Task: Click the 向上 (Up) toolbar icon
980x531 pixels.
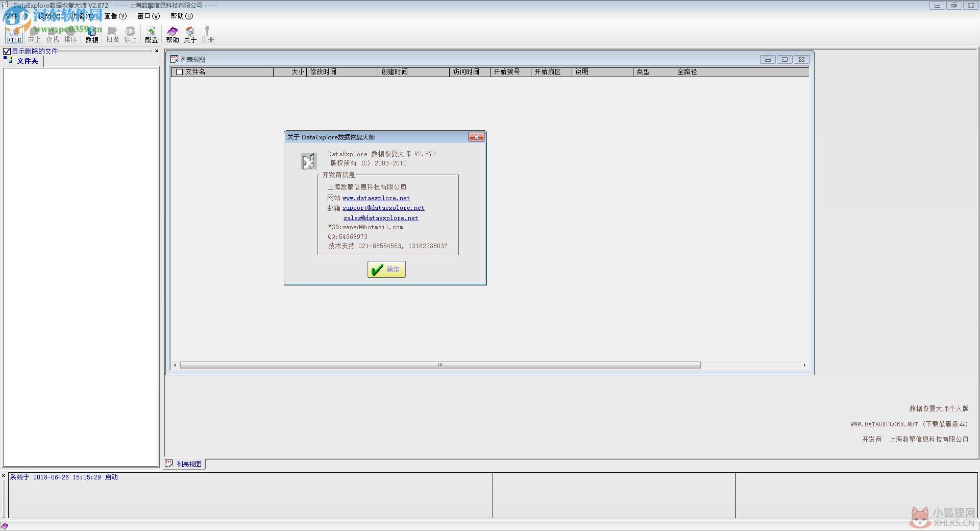Action: pos(34,35)
